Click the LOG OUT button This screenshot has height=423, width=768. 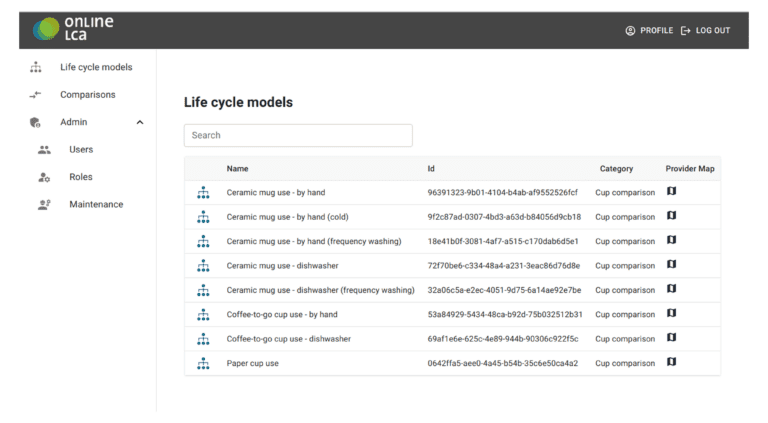[x=706, y=30]
